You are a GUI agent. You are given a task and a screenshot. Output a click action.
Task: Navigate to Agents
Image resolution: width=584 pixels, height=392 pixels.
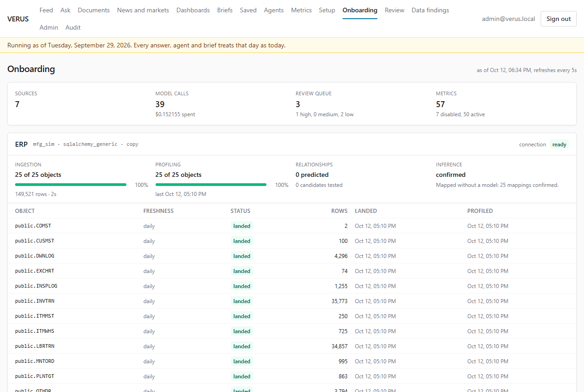(274, 10)
